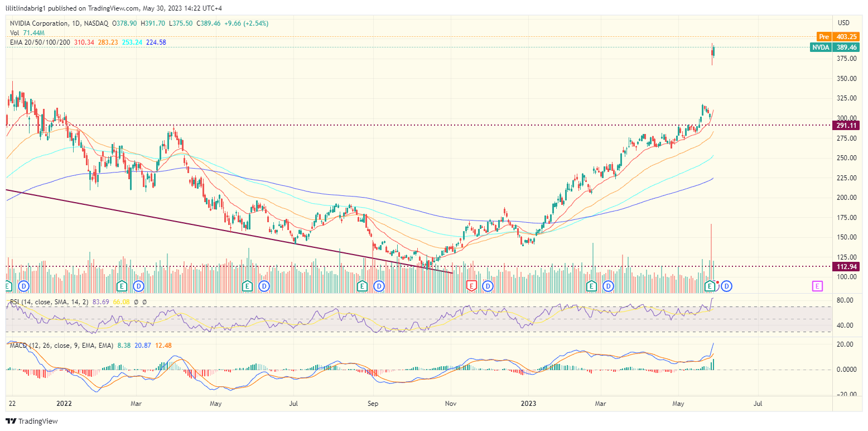Image resolution: width=868 pixels, height=431 pixels.
Task: Click the maroon 291.11 price level label
Action: click(846, 126)
